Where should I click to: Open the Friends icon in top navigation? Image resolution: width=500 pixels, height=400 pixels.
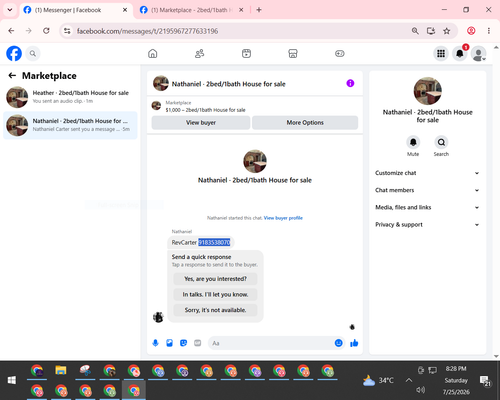pos(199,53)
